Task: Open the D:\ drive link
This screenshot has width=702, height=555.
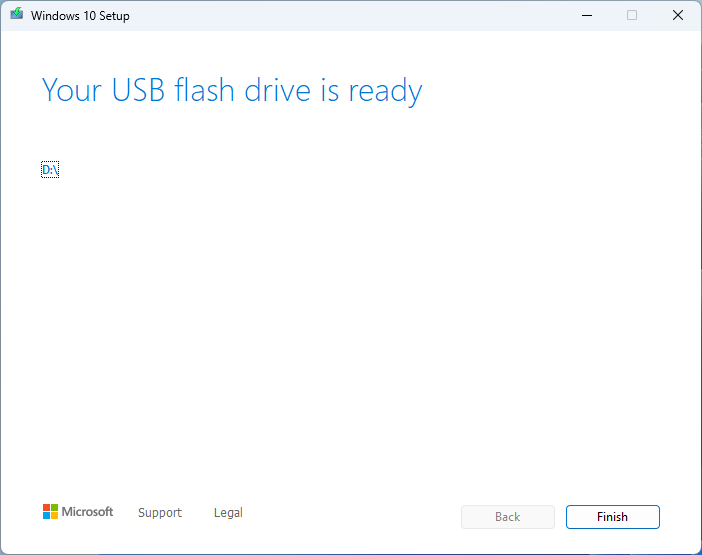Action: coord(50,170)
